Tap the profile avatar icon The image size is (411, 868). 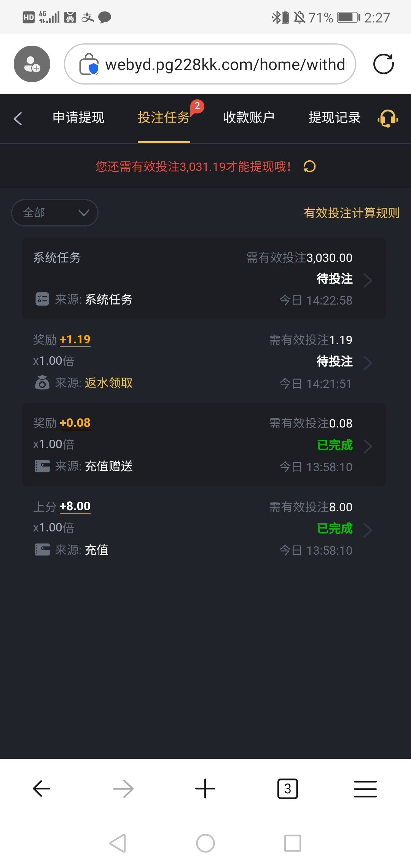(32, 64)
